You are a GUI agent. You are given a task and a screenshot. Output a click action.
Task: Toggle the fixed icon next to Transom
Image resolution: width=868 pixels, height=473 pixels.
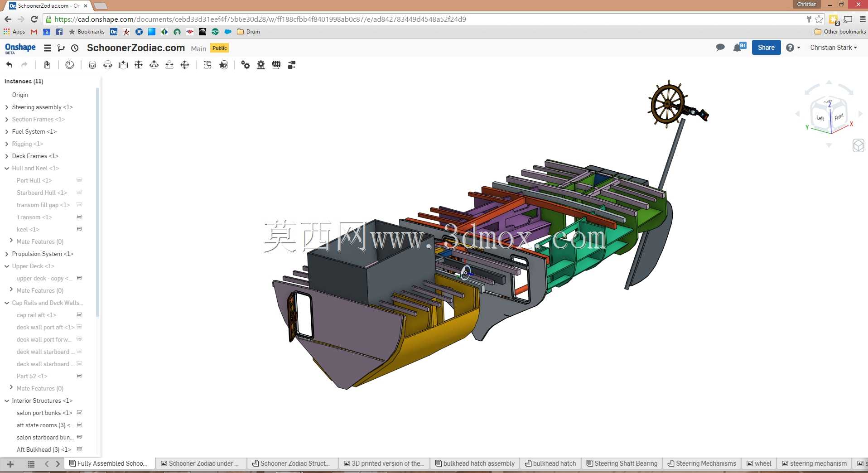pos(79,217)
